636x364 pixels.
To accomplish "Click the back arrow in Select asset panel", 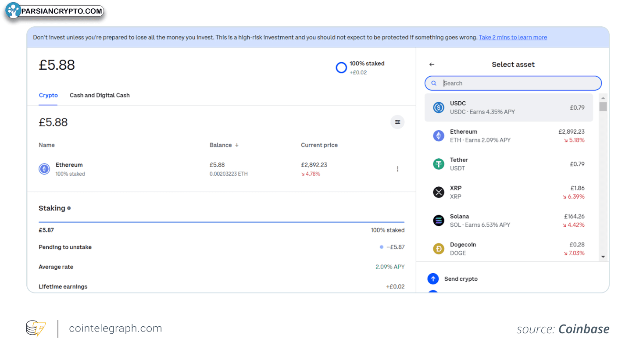I will 432,64.
